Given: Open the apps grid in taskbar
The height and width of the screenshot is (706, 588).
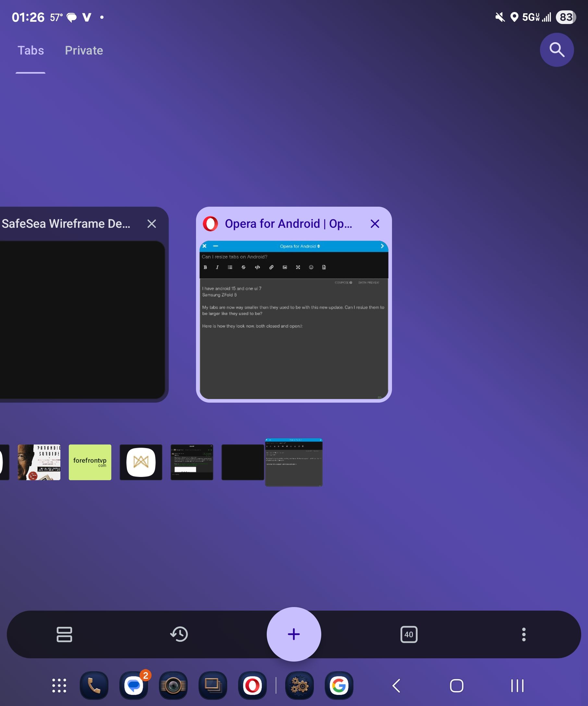Looking at the screenshot, I should point(59,685).
